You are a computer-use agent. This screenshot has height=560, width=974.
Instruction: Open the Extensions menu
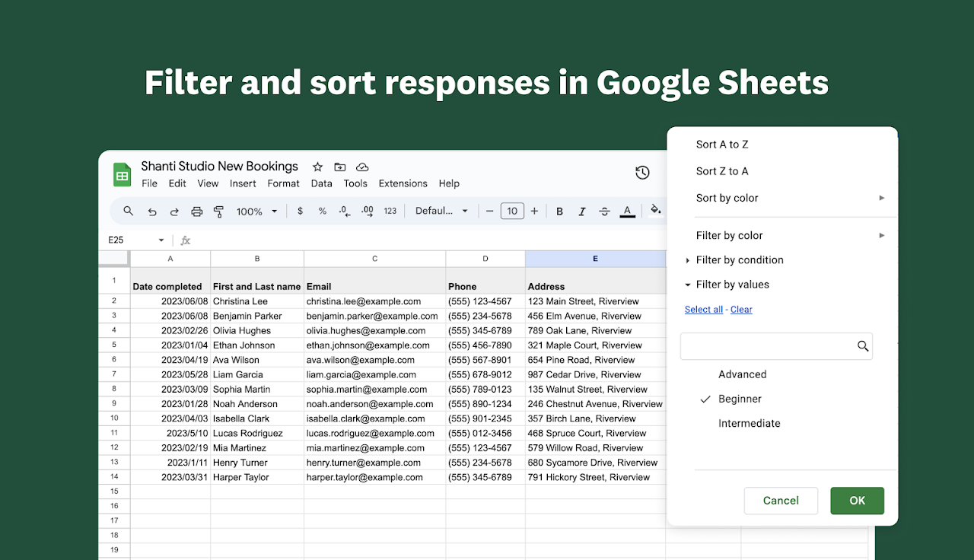[x=403, y=183]
